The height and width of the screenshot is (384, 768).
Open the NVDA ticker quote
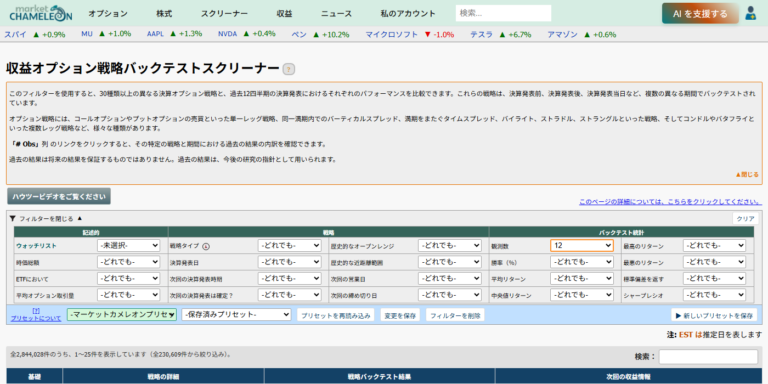coord(227,34)
